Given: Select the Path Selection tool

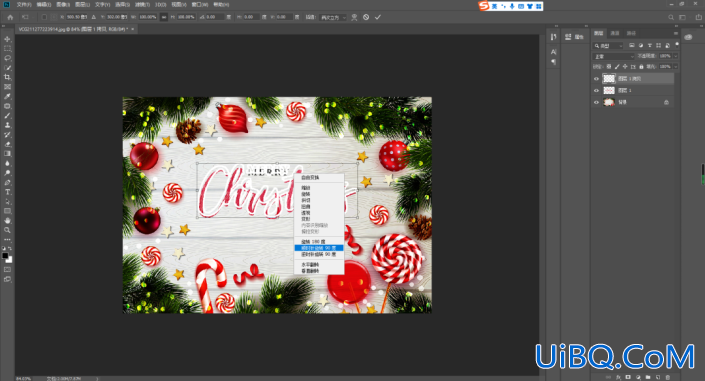Looking at the screenshot, I should tap(7, 202).
